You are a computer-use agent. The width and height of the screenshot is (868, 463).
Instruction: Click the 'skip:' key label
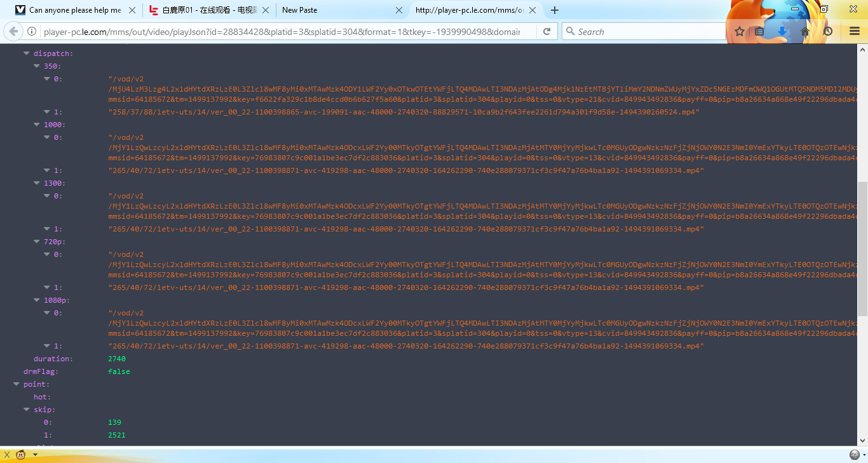(x=44, y=410)
